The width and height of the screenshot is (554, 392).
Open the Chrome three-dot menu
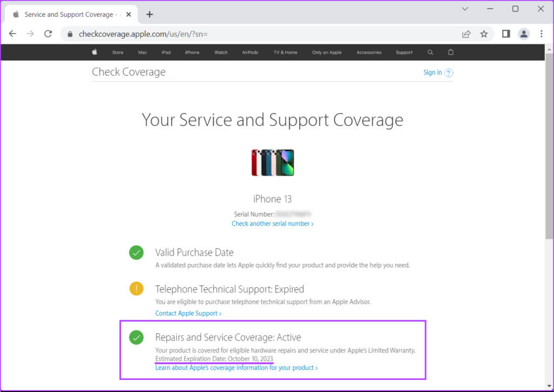pos(541,34)
